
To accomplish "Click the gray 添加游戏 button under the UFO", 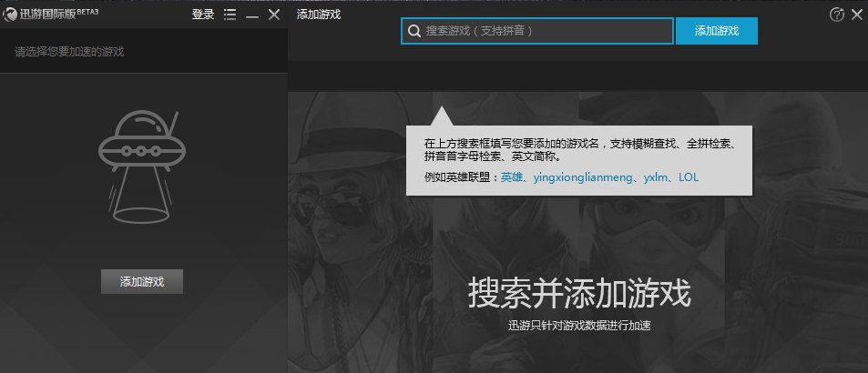I will pos(142,282).
